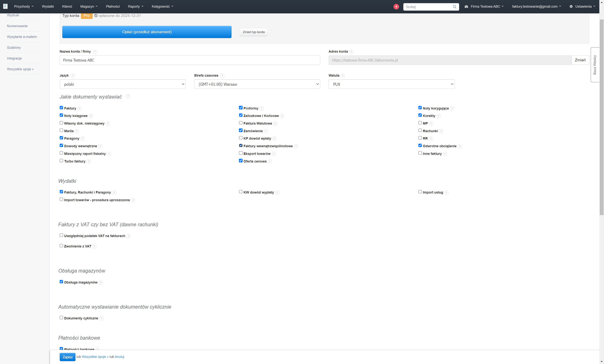Open Wydatki in the top navigation
The width and height of the screenshot is (604, 364).
pyautogui.click(x=48, y=7)
